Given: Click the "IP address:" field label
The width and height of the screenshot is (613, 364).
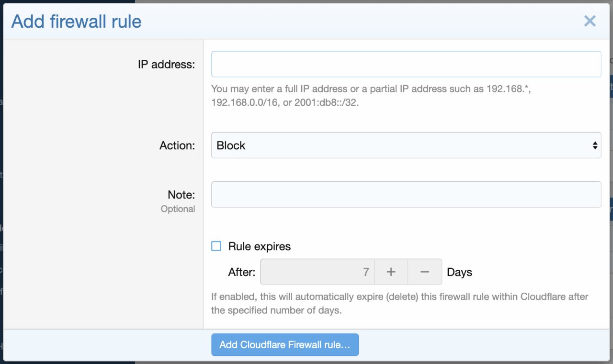Looking at the screenshot, I should [x=166, y=65].
